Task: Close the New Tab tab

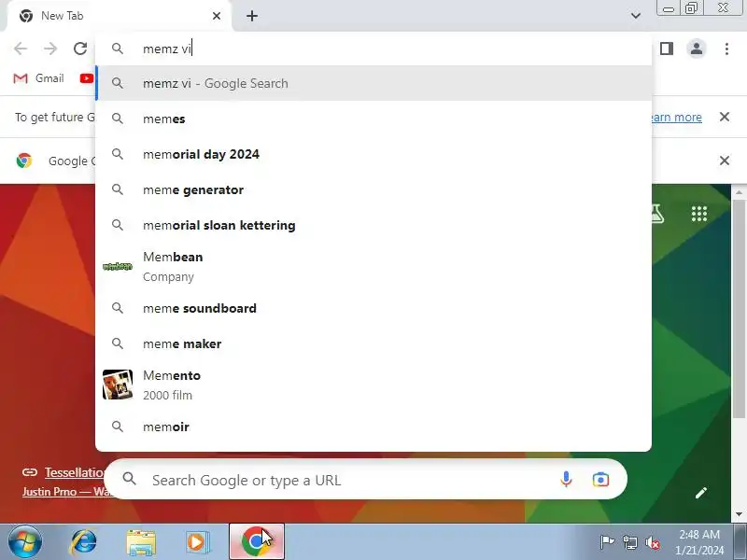Action: (217, 16)
